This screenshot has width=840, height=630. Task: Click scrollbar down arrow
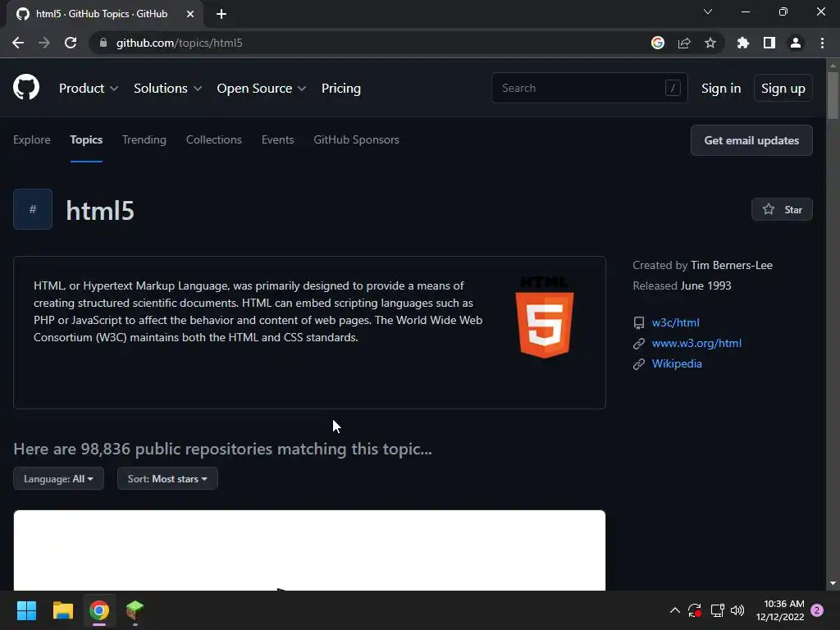(833, 583)
